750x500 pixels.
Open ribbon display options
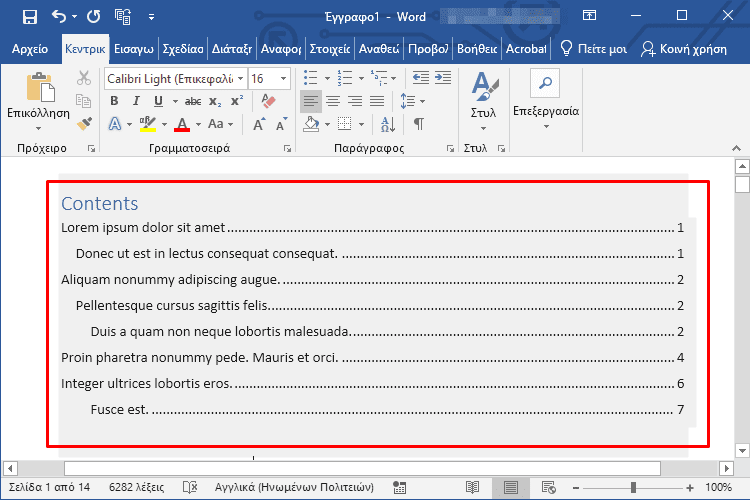tap(589, 16)
